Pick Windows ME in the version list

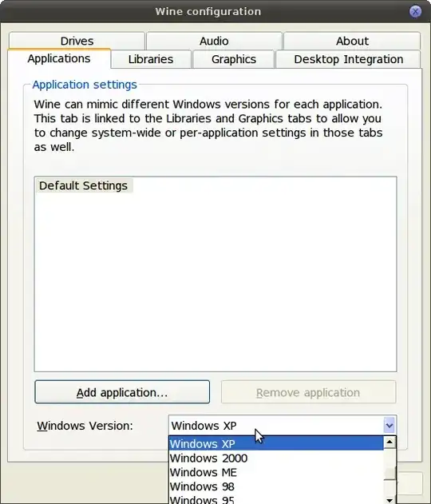[x=276, y=472]
